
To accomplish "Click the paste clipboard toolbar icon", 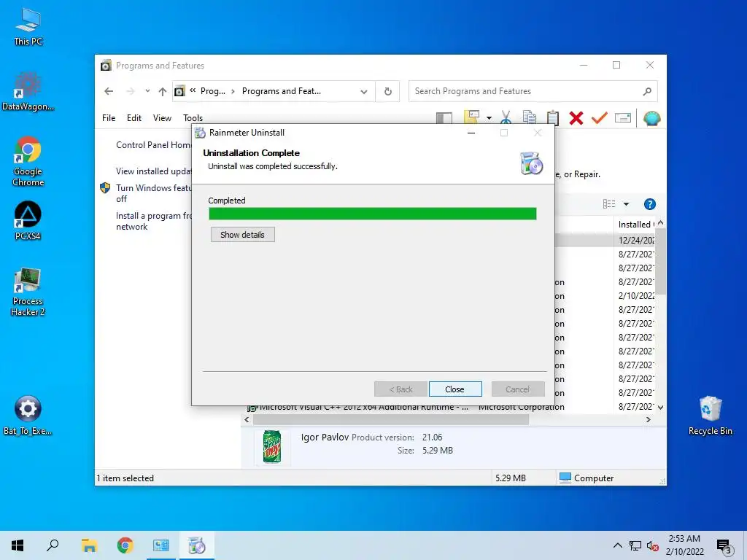I will 553,117.
